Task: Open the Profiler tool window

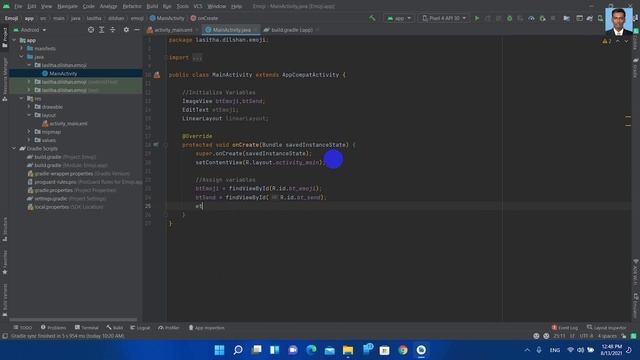Action: [x=169, y=327]
